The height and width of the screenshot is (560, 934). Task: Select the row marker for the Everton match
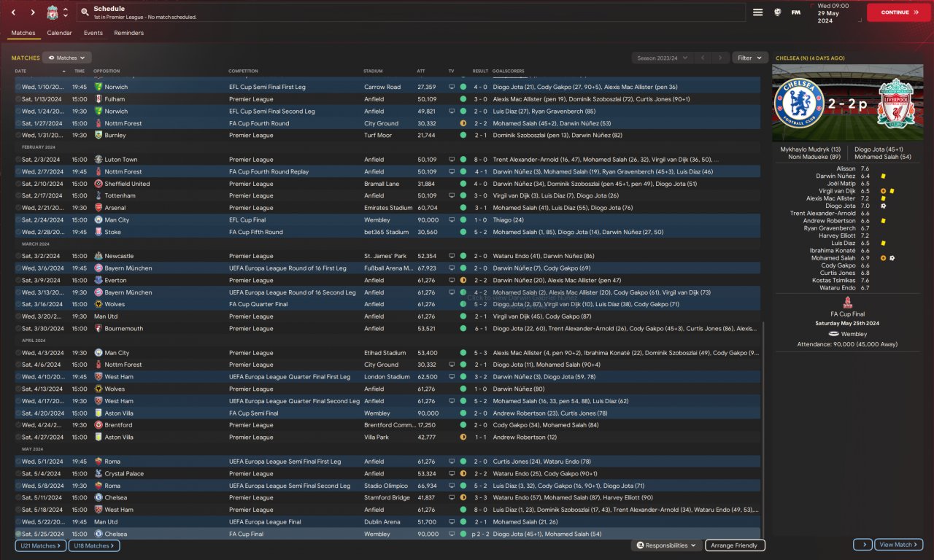tap(18, 280)
